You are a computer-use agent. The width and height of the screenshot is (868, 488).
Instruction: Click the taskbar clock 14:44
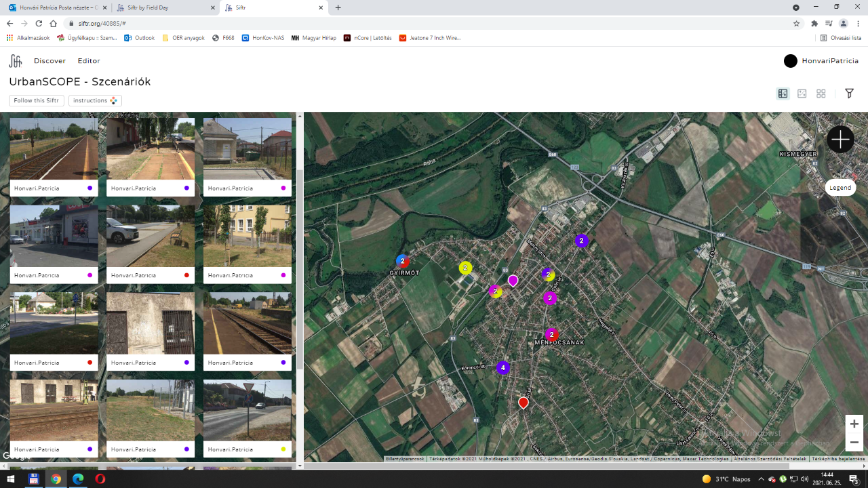pyautogui.click(x=827, y=479)
